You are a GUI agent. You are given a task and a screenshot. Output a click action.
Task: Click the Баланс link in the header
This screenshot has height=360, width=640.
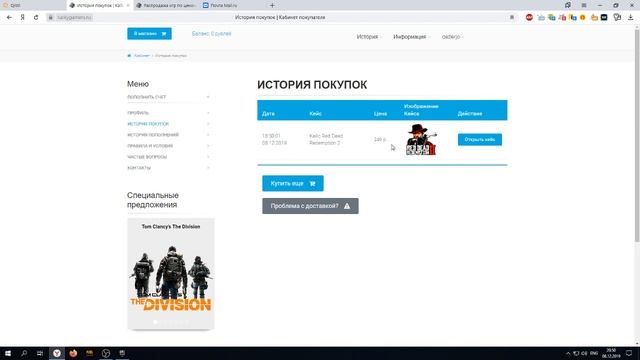(x=211, y=33)
